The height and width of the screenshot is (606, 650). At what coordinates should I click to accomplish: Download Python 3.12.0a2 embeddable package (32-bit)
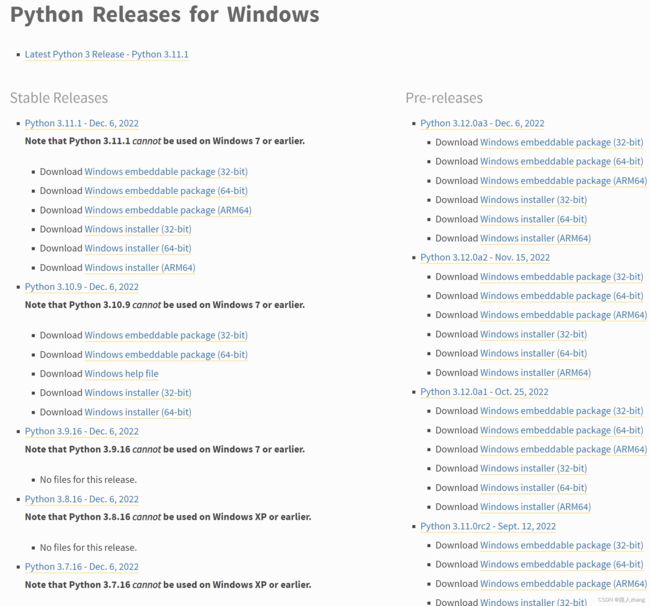pyautogui.click(x=561, y=276)
